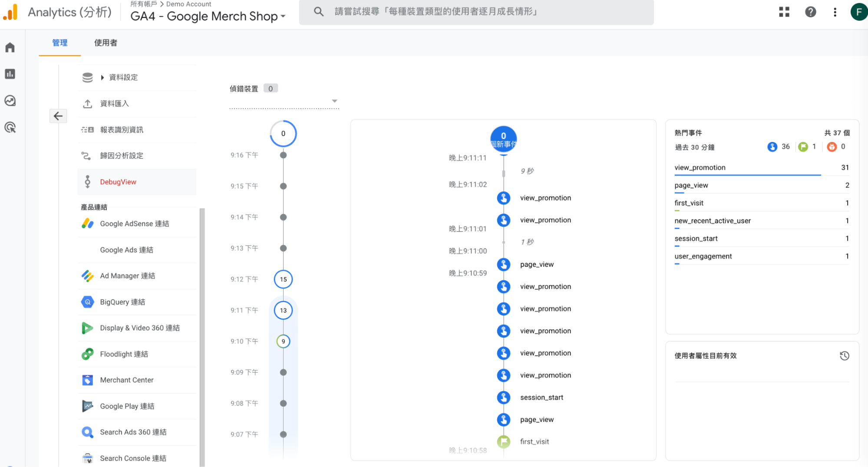Click the Display & Video 360 icon

(x=88, y=328)
